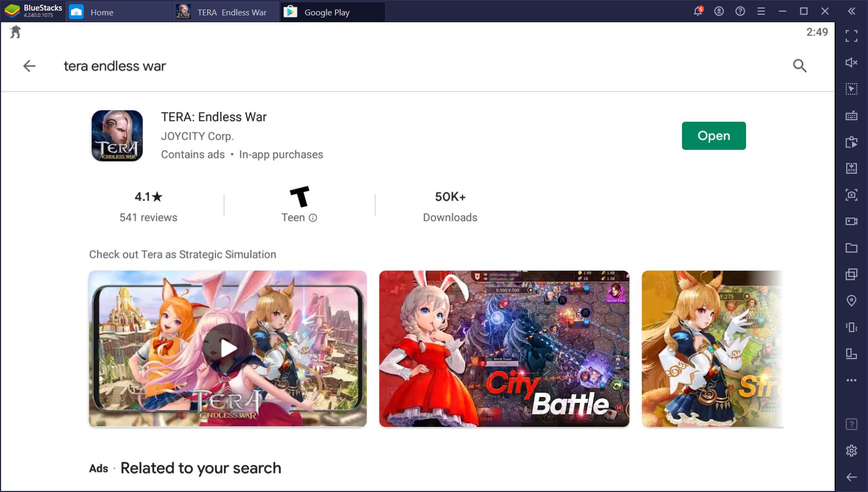868x492 pixels.
Task: Open the media folder icon
Action: click(852, 248)
